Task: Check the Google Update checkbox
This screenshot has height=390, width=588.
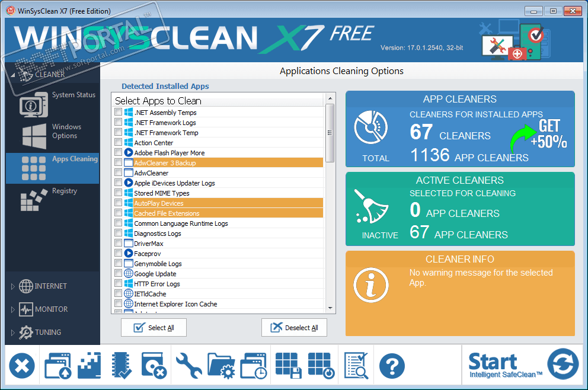Action: [118, 273]
